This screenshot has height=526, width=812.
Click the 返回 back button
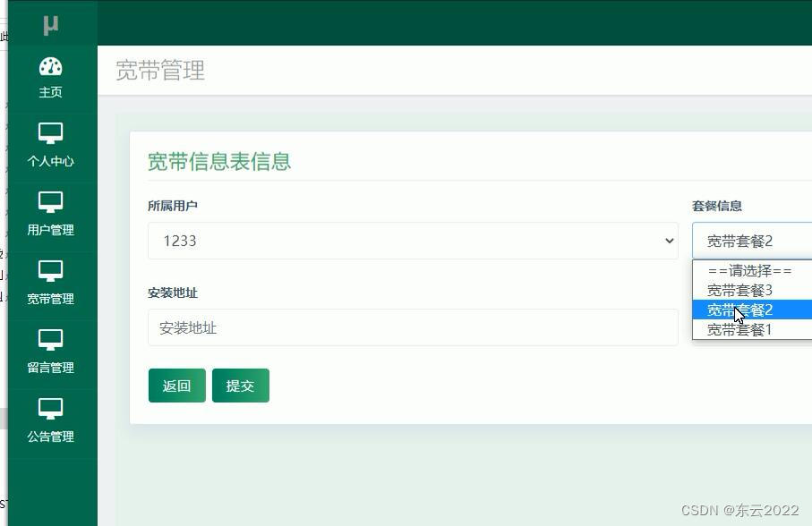(176, 386)
